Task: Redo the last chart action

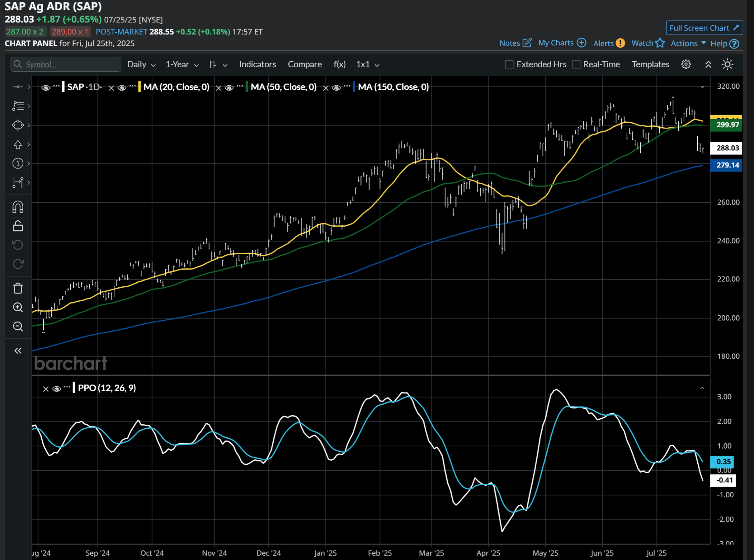Action: pos(18,264)
